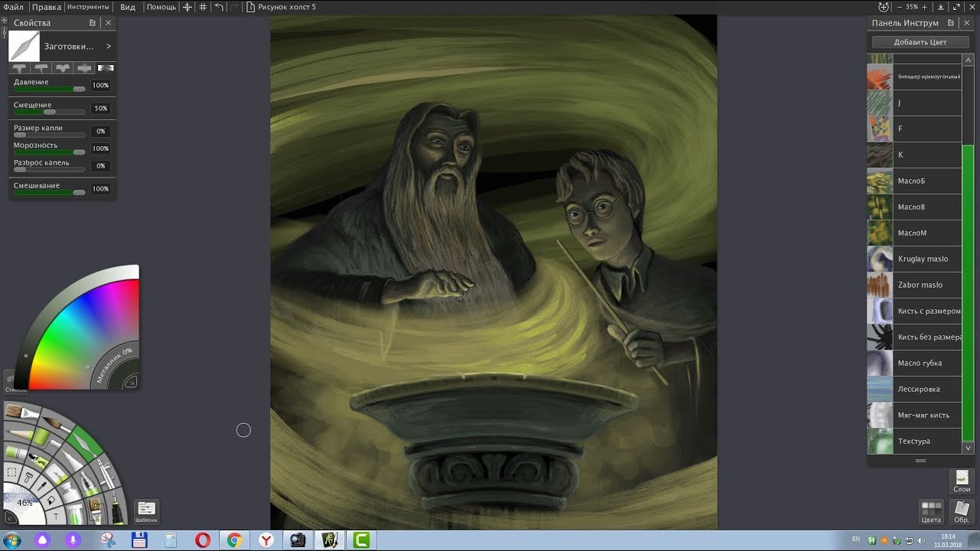Open the Шаблоны (stencils) panel
Screen dimensions: 980x551
146,511
